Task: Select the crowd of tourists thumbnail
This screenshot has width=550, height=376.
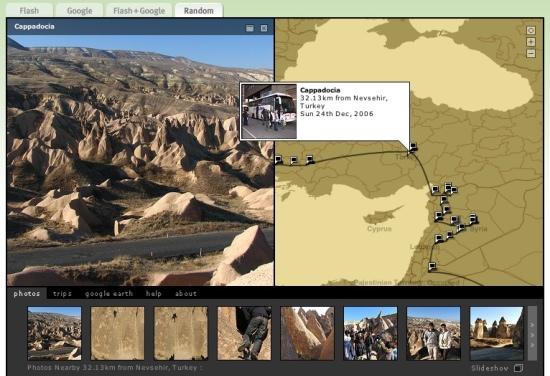Action: click(x=370, y=333)
